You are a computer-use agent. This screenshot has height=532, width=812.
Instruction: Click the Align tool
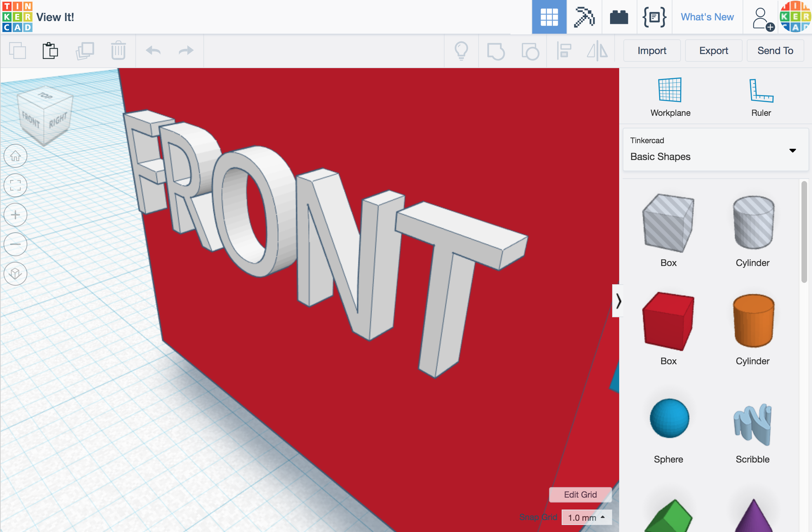564,51
